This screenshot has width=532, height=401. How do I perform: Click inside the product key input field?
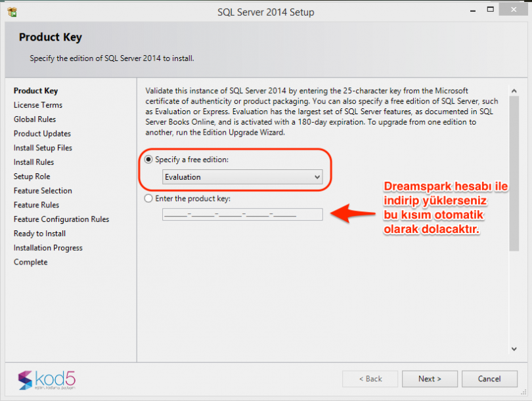[242, 214]
